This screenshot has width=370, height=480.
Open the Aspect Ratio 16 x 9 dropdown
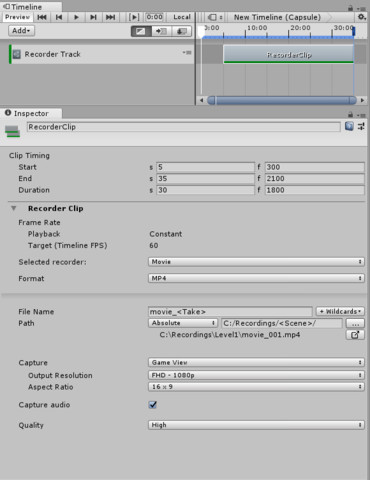click(x=256, y=387)
